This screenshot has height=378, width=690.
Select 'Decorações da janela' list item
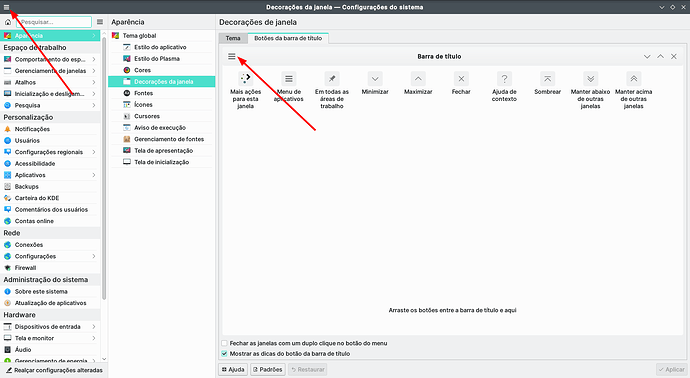click(x=161, y=81)
